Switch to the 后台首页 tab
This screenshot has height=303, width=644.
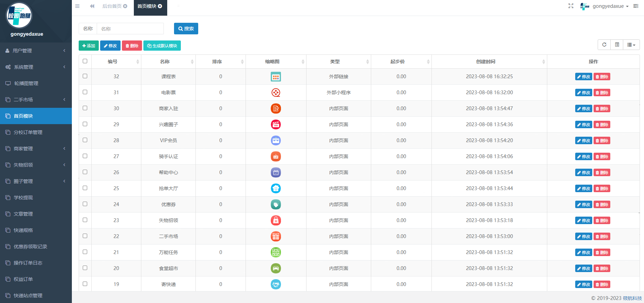point(112,6)
